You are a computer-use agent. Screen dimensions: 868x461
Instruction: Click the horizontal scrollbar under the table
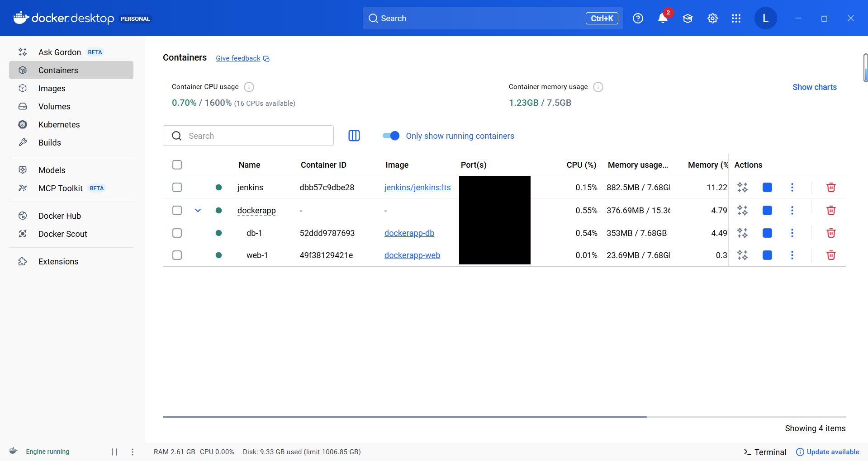405,417
